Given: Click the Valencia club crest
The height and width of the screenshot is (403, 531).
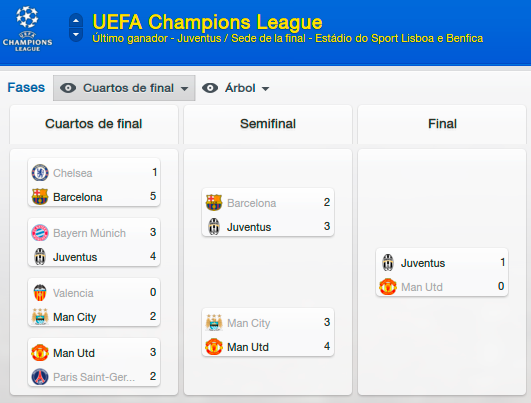Looking at the screenshot, I should click(40, 293).
